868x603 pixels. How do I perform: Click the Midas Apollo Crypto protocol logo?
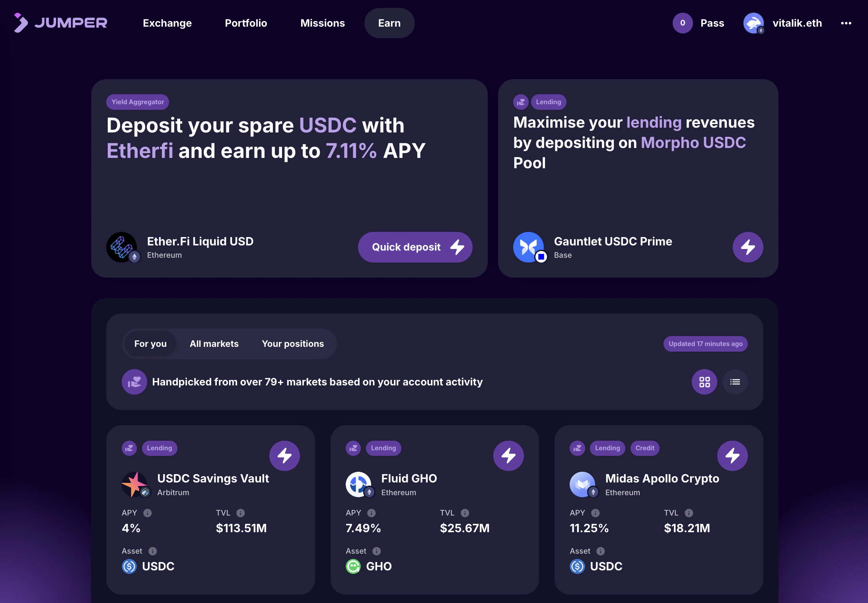(583, 484)
